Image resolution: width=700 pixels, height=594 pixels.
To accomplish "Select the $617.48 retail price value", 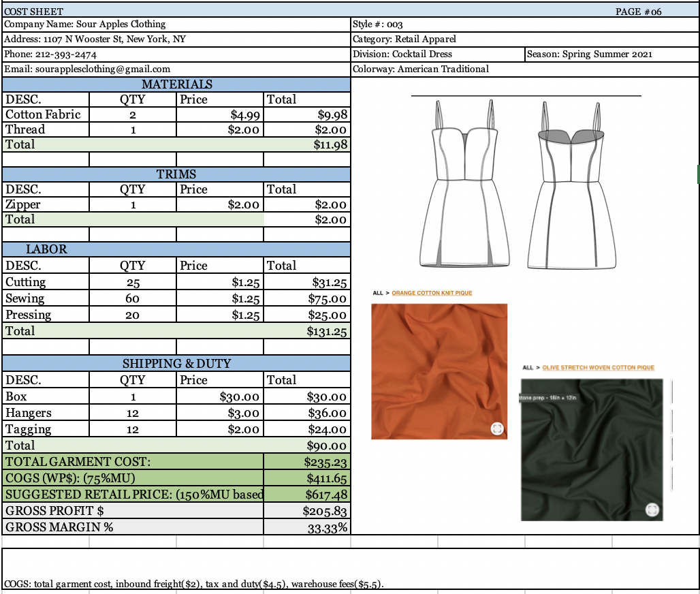I will pos(307,495).
